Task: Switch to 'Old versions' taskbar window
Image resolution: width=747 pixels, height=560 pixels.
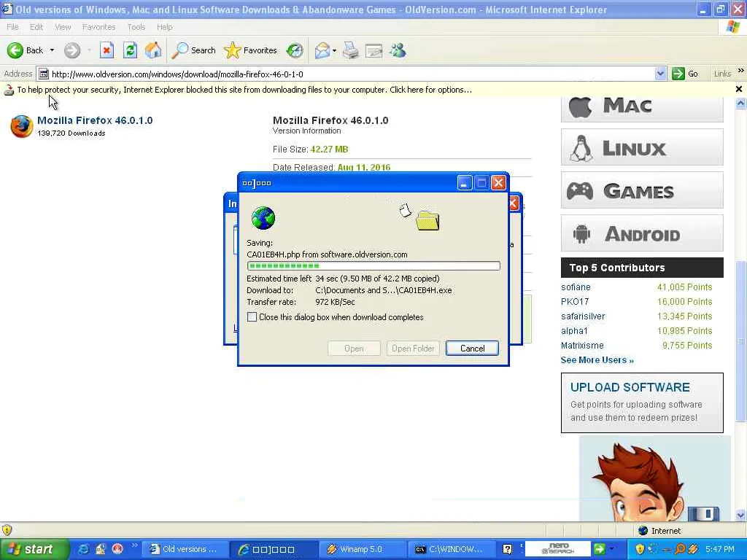Action: (185, 549)
